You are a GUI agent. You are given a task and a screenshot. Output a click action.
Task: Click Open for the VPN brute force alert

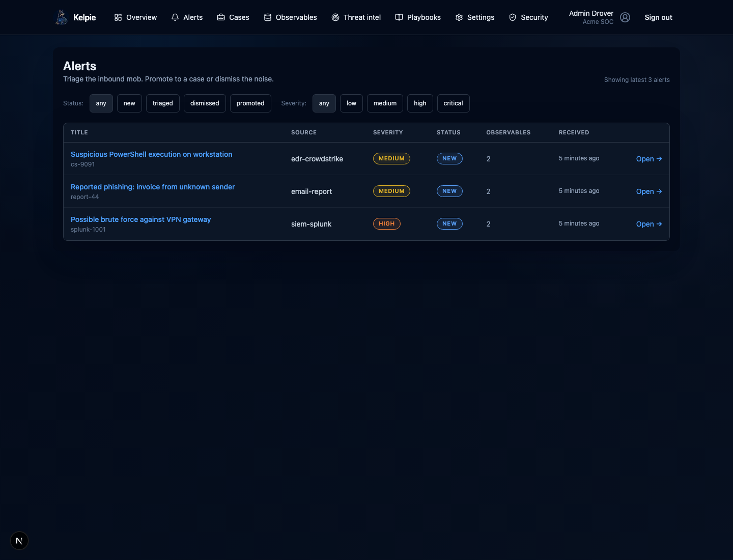pos(649,224)
